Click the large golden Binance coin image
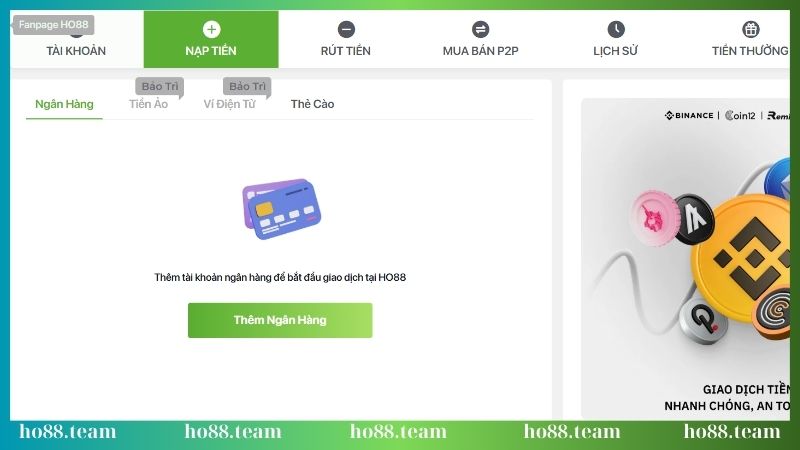The height and width of the screenshot is (450, 800). click(x=742, y=258)
